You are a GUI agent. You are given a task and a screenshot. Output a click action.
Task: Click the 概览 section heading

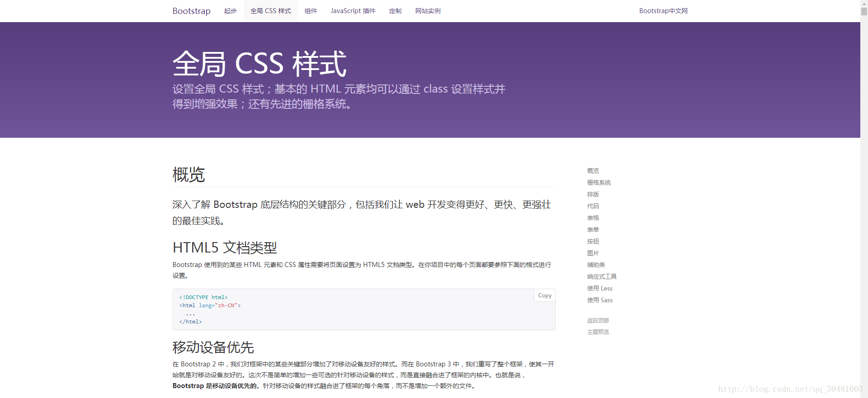189,174
